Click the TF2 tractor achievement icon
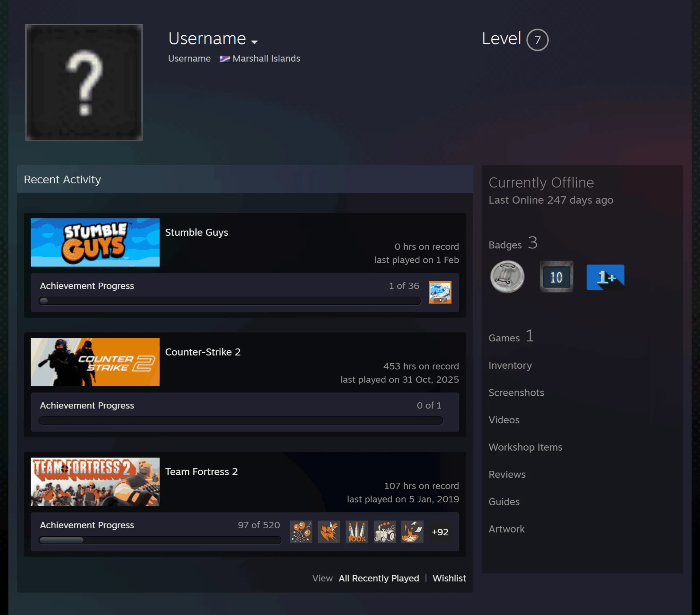 [385, 532]
